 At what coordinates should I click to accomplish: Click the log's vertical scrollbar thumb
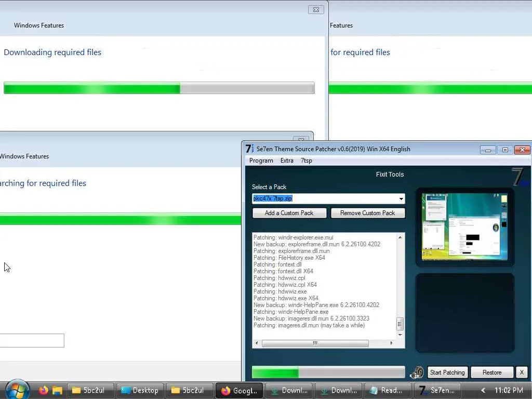[x=400, y=324]
